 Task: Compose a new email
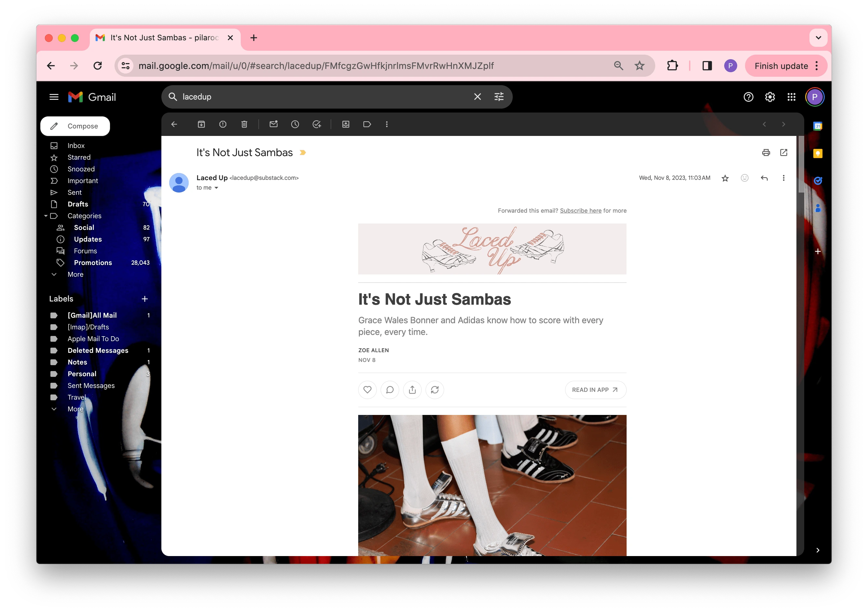pos(75,126)
